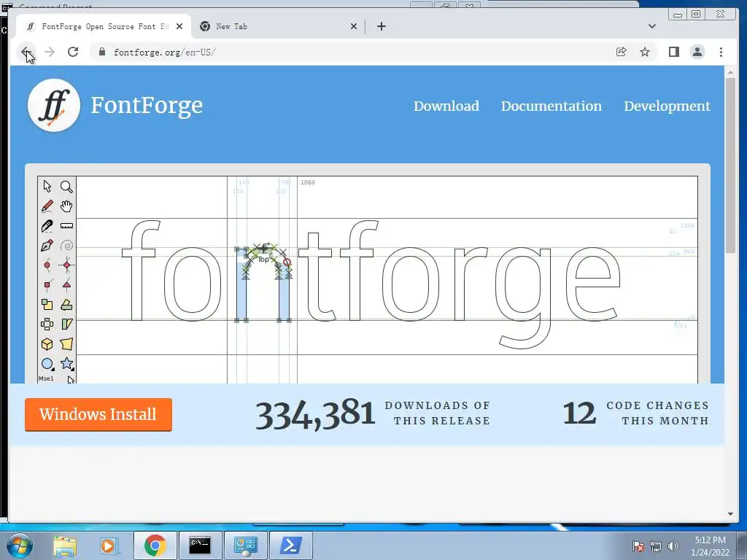Click the 1060 width label in the glyph image

(308, 182)
